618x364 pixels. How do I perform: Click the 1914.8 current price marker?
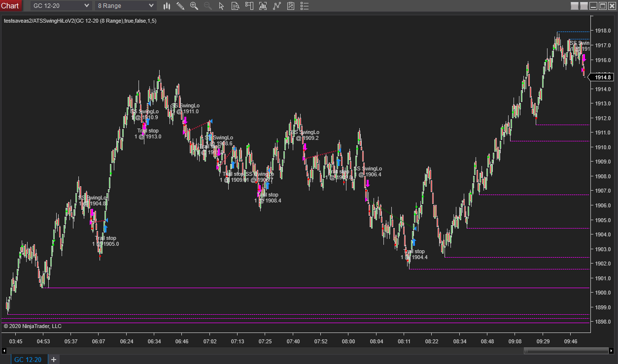click(x=602, y=77)
